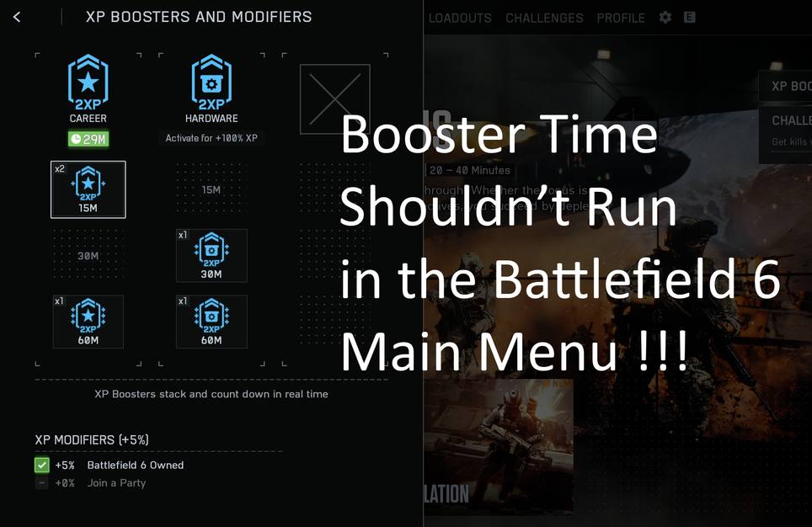Select the Hardware 2XP booster badge
812x527 pixels.
[x=211, y=83]
